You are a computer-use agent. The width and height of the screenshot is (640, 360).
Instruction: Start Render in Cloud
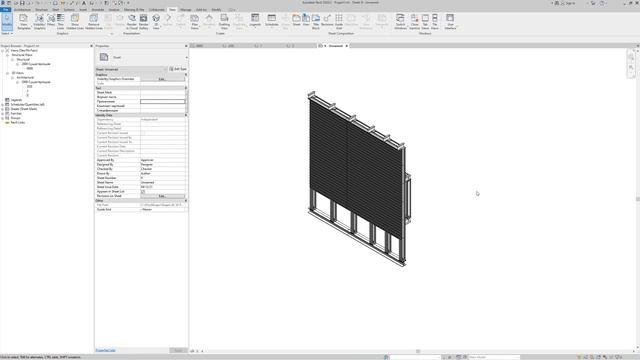131,22
